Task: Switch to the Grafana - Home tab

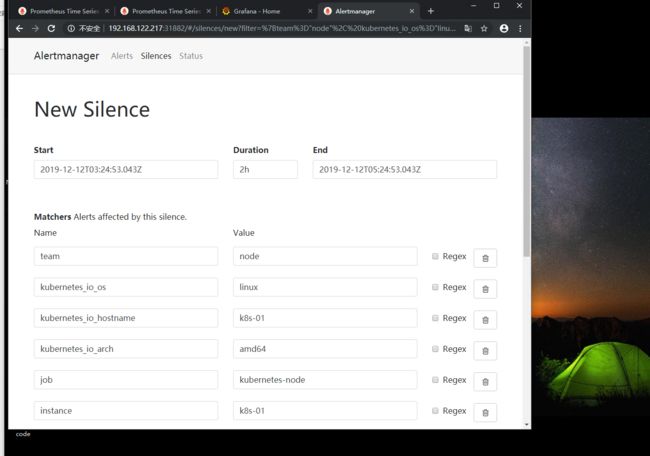Action: [260, 10]
